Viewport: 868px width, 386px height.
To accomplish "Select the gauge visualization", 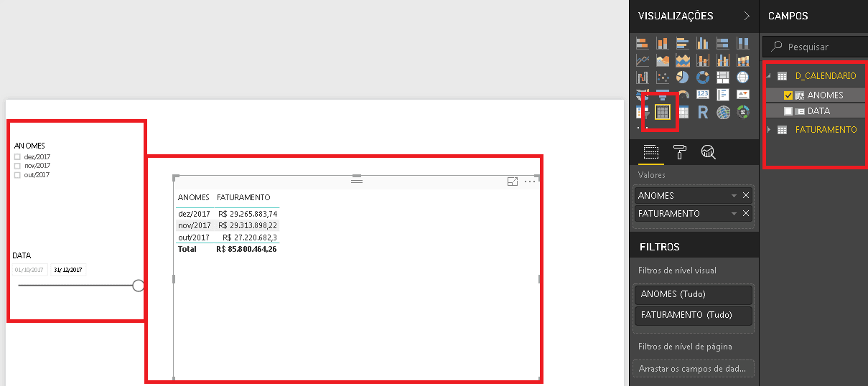I will (x=684, y=94).
